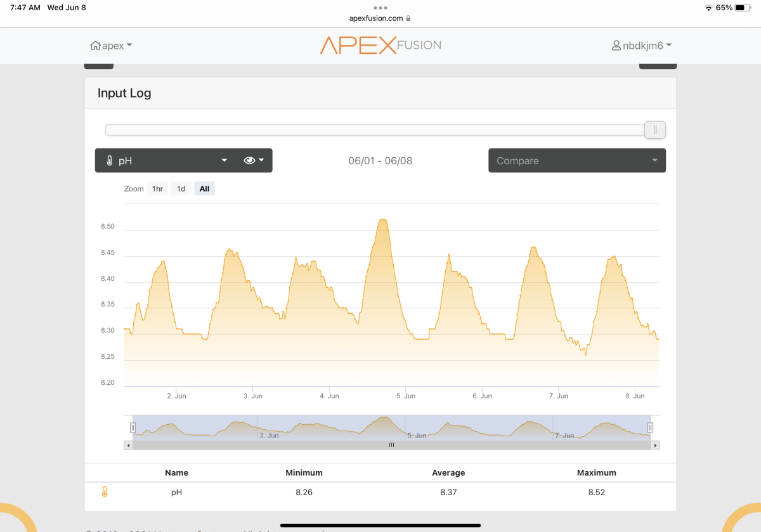Click the Minimum column header
Viewport: 761px width, 532px height.
click(x=304, y=473)
